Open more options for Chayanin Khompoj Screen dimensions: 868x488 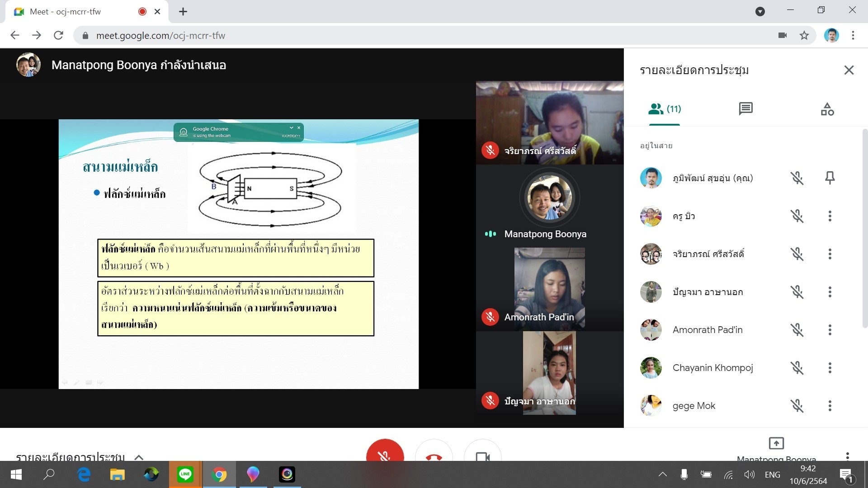coord(830,368)
